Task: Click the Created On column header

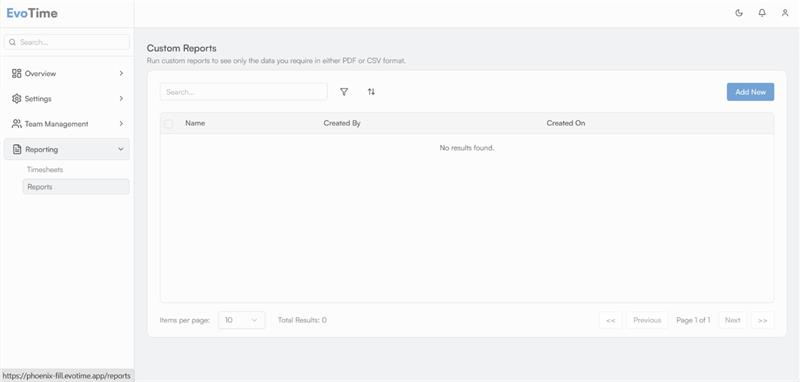Action: 566,123
